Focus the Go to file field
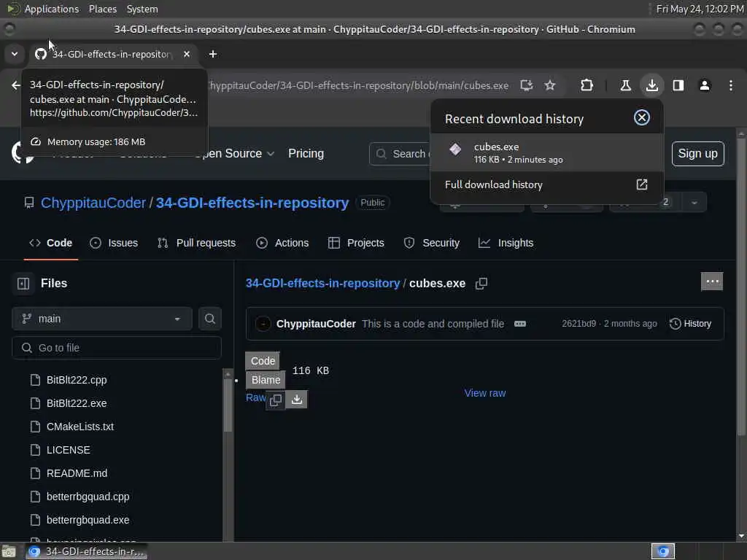747x560 pixels. point(117,348)
